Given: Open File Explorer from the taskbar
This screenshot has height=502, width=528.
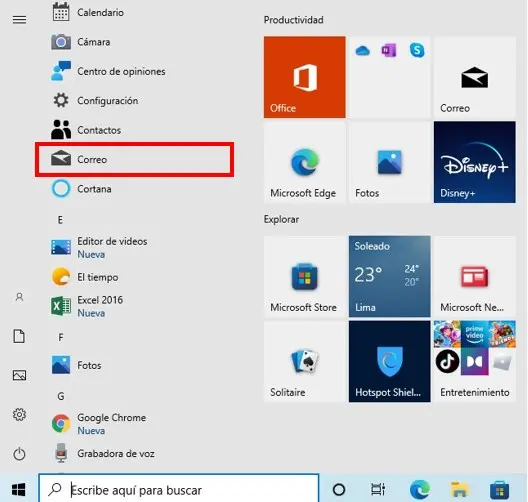Looking at the screenshot, I should [x=460, y=489].
